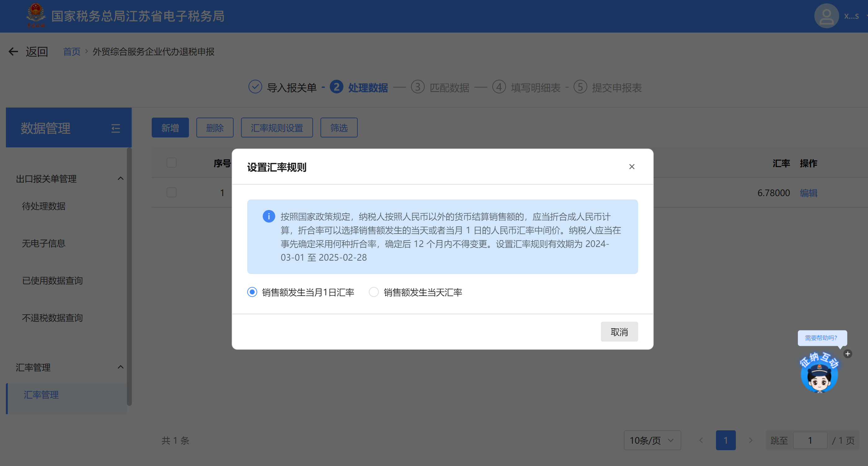Select 销售额发生当月1日汇率 radio option
The height and width of the screenshot is (466, 868).
252,292
